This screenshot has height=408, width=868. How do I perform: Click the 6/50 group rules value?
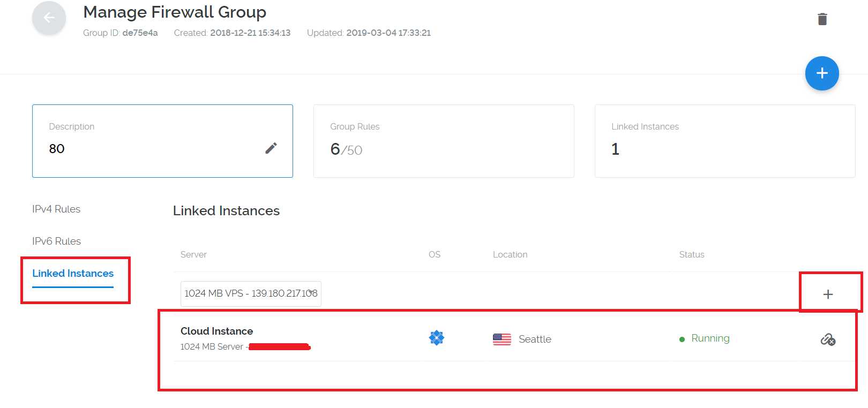346,149
